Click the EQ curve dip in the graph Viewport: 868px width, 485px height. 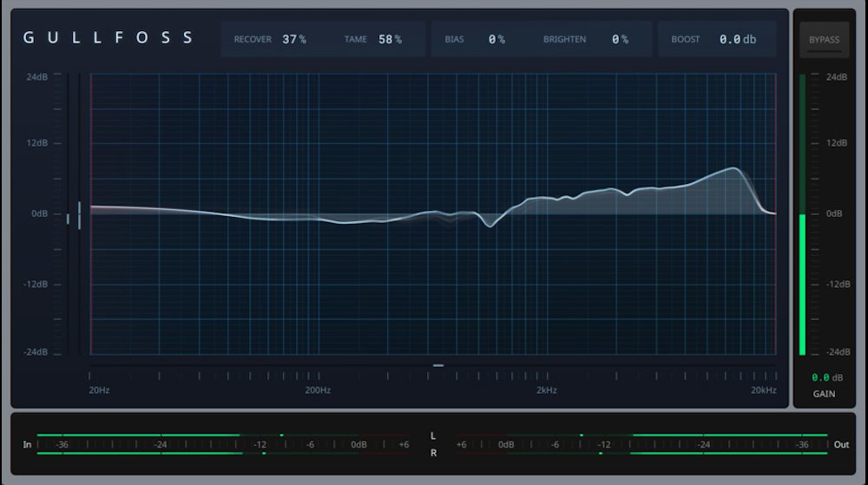tap(490, 225)
